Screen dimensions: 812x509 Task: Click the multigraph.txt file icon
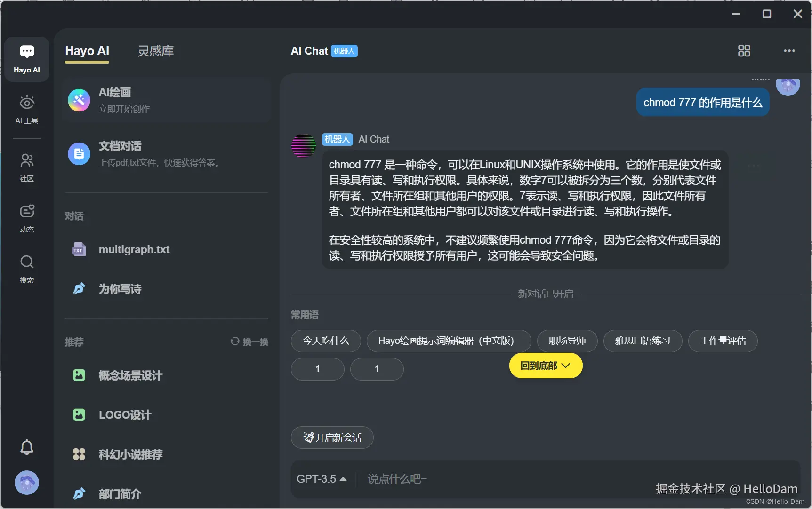point(79,249)
